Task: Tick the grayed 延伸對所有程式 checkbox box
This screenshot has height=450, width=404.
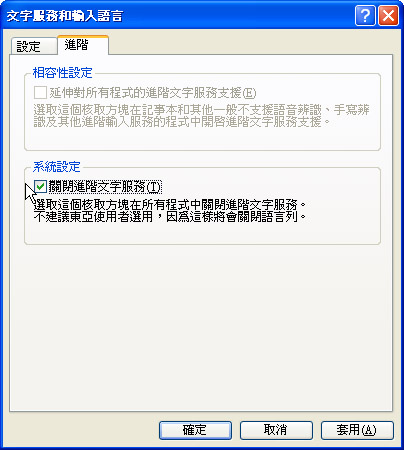Action: (40, 92)
